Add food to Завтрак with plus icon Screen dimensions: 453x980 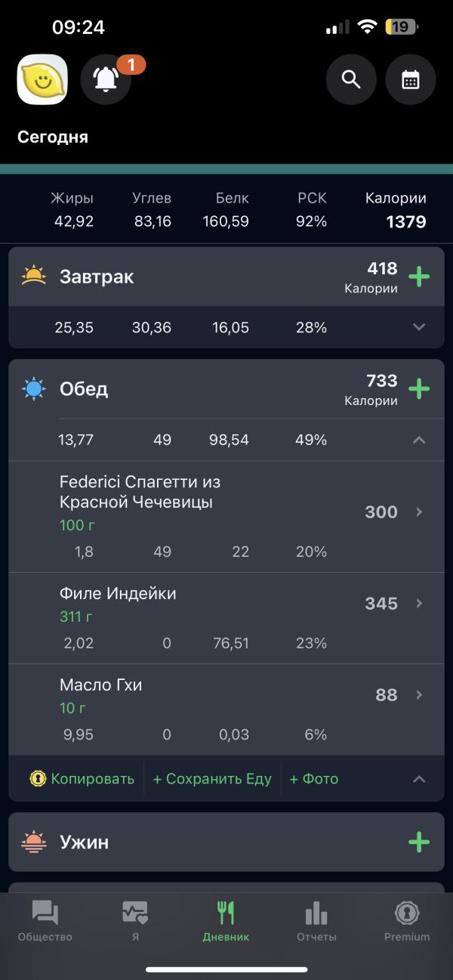pyautogui.click(x=419, y=277)
